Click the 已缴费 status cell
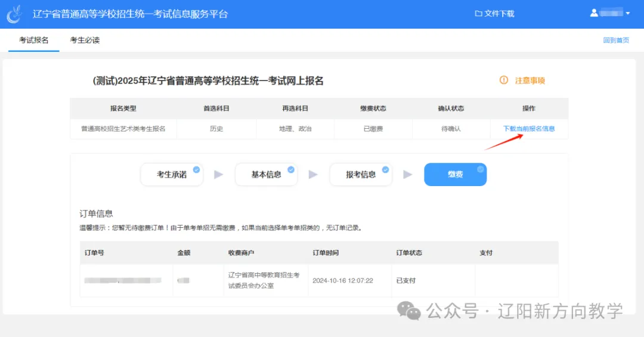Viewport: 644px width, 337px height. pos(373,129)
